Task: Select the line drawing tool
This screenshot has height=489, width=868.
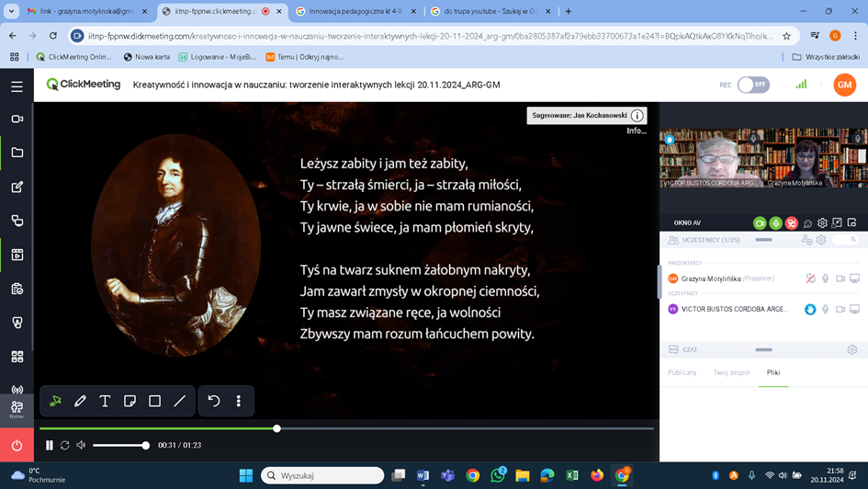Action: click(180, 401)
